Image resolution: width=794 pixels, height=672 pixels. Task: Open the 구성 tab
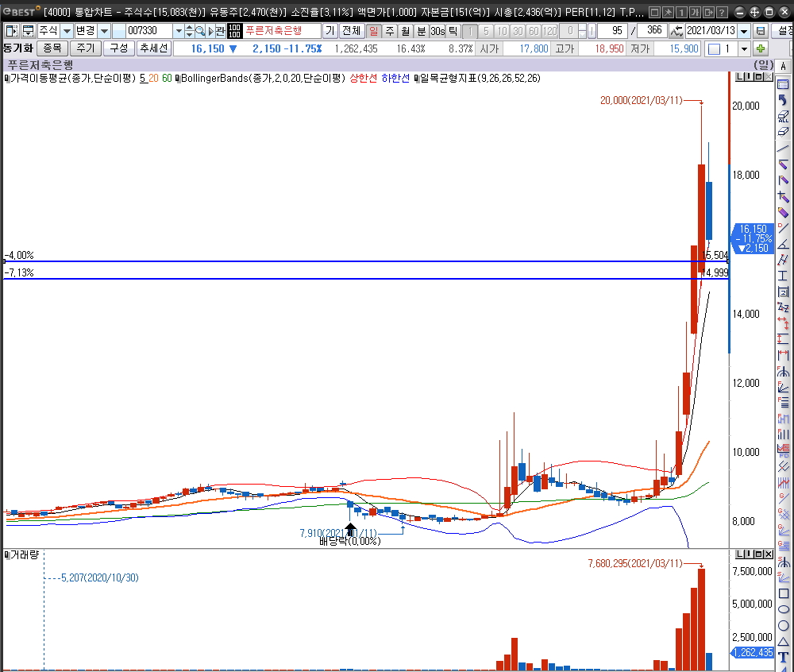click(x=119, y=48)
